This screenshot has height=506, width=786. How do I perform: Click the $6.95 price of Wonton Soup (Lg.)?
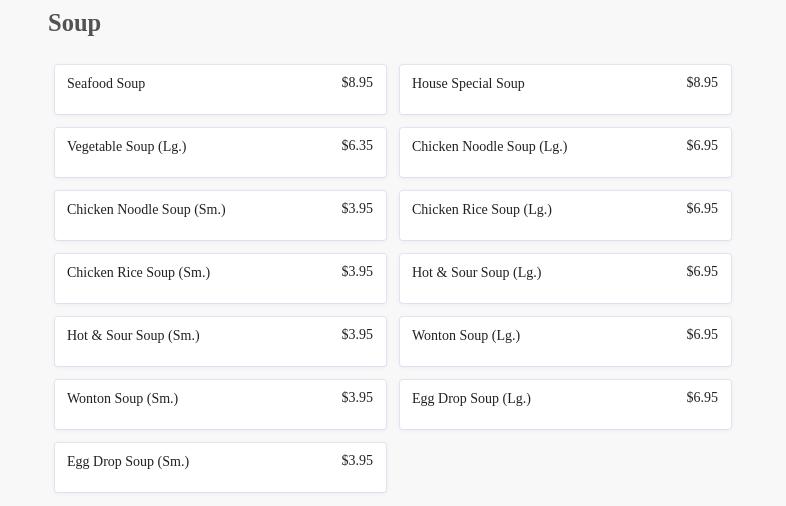[702, 335]
